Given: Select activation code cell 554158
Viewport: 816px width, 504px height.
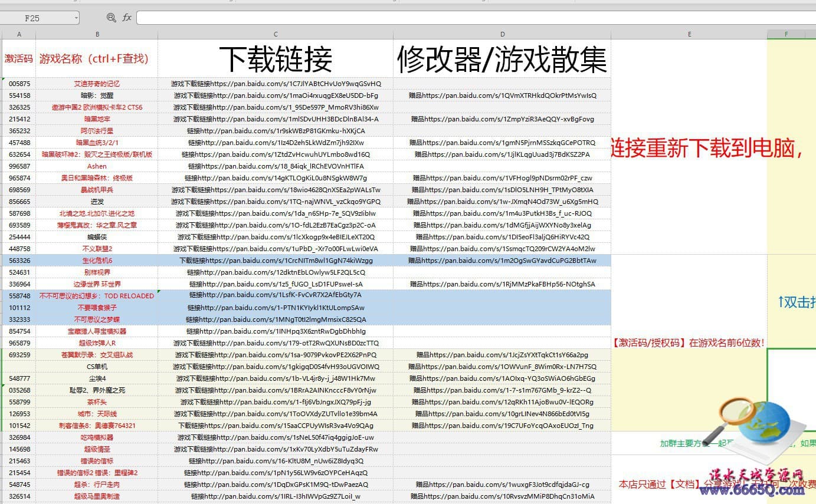Looking at the screenshot, I should coord(19,95).
